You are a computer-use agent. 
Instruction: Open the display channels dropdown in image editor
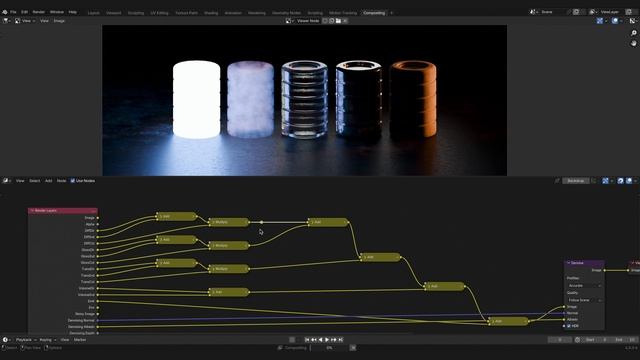(633, 21)
